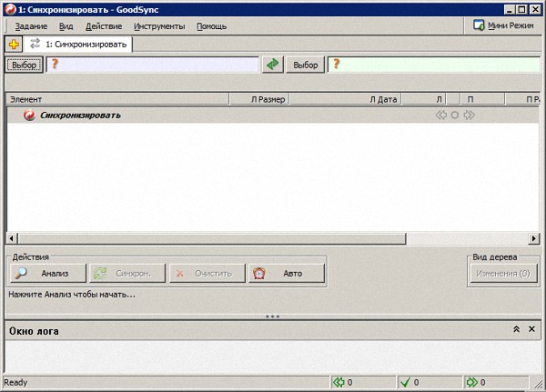Click the green checkmark counter in status bar
546x392 pixels.
(x=430, y=383)
